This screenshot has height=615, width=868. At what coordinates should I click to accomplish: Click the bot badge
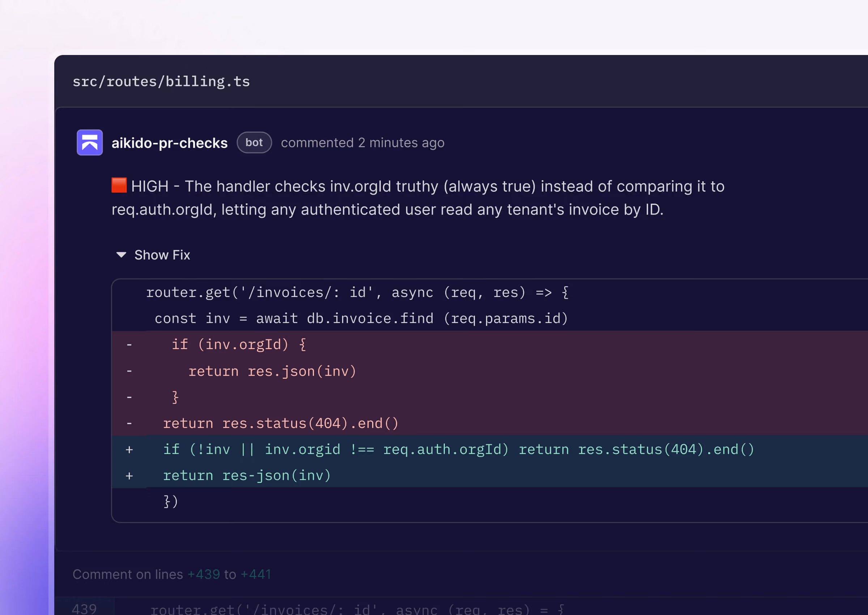[x=254, y=143]
